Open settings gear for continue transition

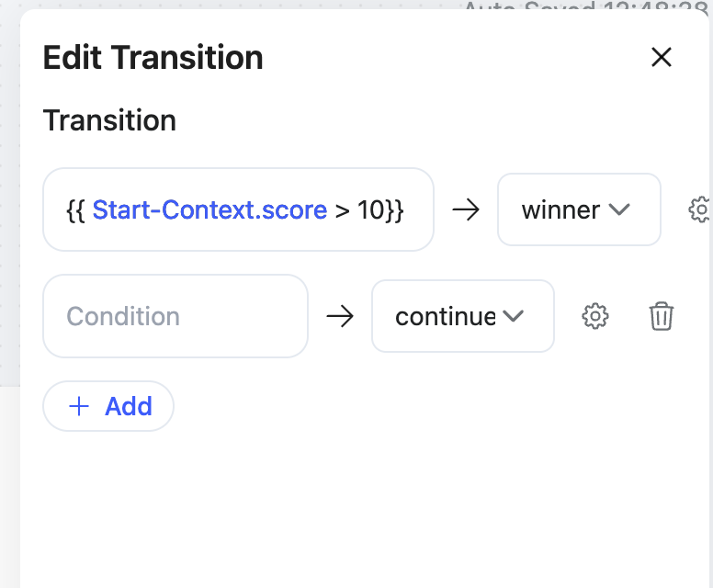595,317
